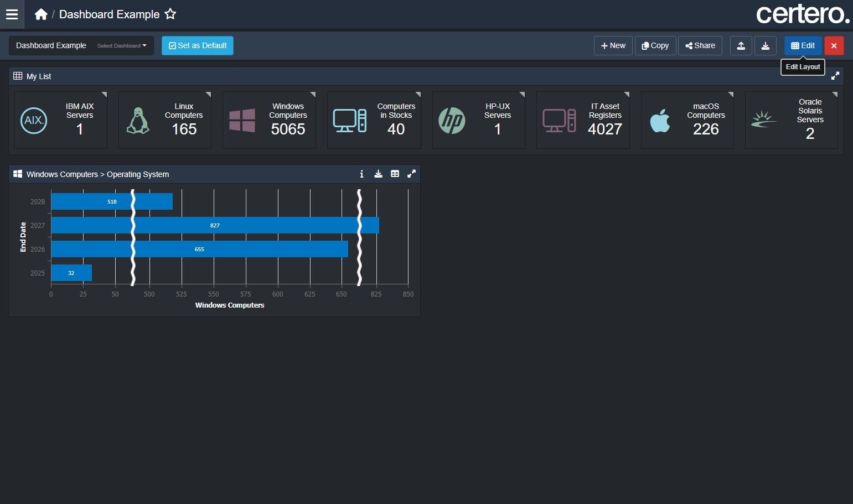Click the IT Asset Registers icon
Screen dimensions: 853x504
coord(559,121)
